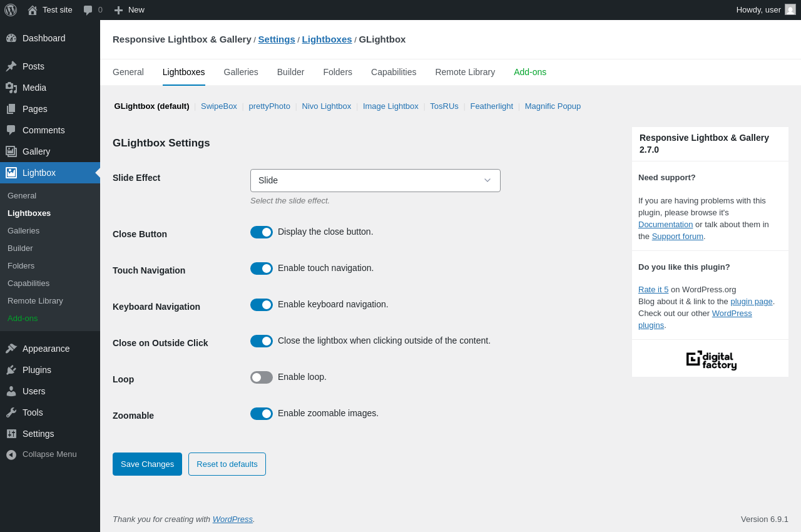The height and width of the screenshot is (532, 801).
Task: Open the Media library icon
Action: click(x=11, y=88)
